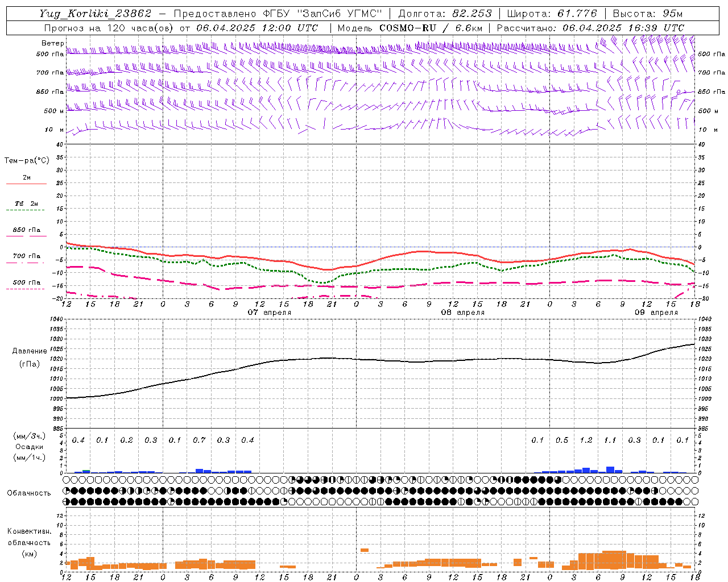
Task: Click the 09 апреля date label
Action: [x=656, y=313]
